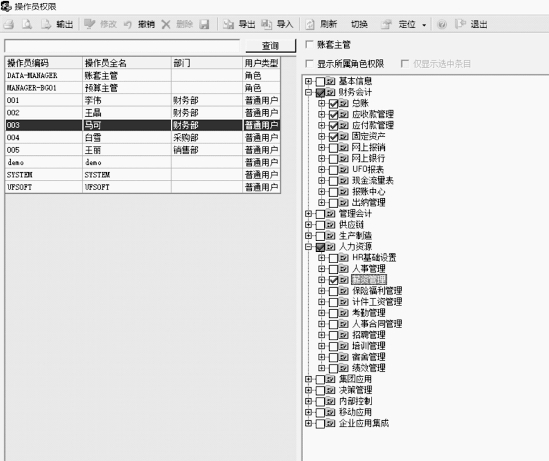Collapse the 财务会计 tree node
The width and height of the screenshot is (549, 461).
point(308,92)
